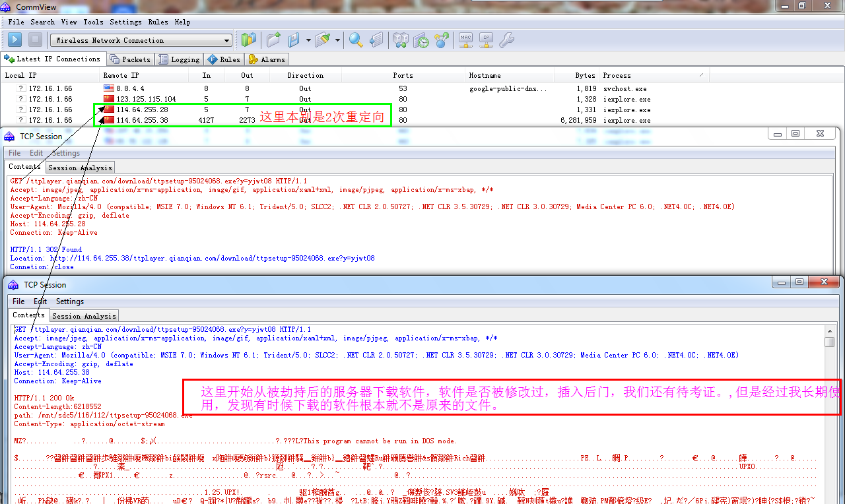Click the svchost.exe process cell
845x504 pixels.
pyautogui.click(x=625, y=88)
